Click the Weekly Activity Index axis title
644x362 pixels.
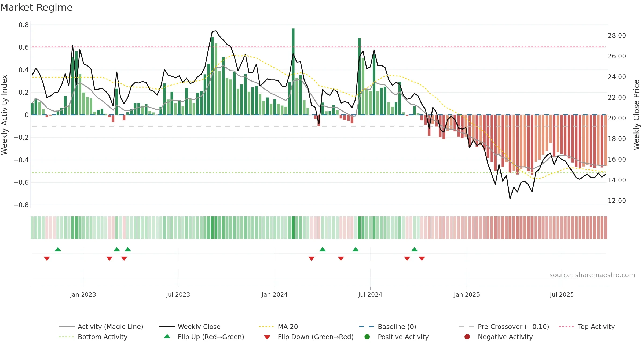click(4, 115)
